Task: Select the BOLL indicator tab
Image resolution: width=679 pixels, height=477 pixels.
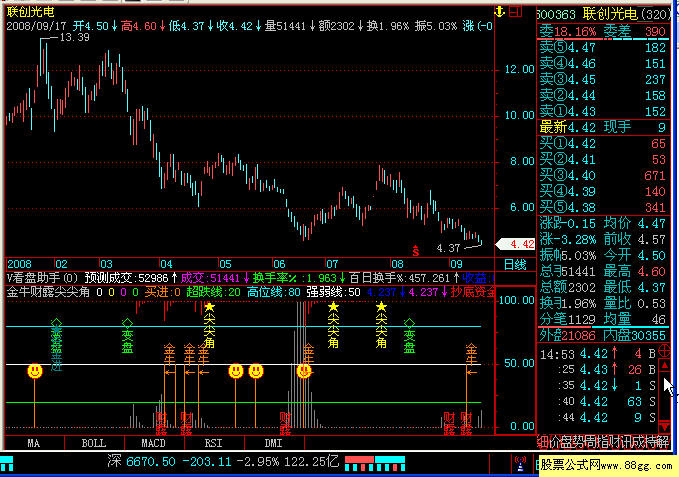Action: (94, 443)
